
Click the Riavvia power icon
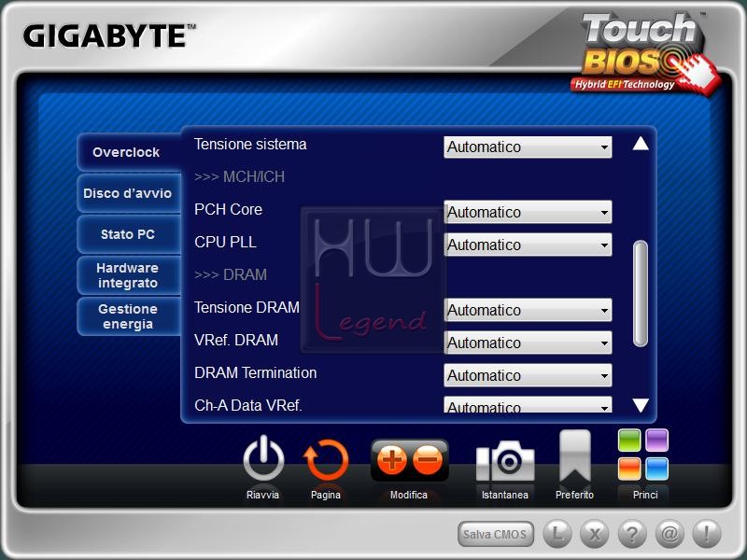[x=263, y=459]
